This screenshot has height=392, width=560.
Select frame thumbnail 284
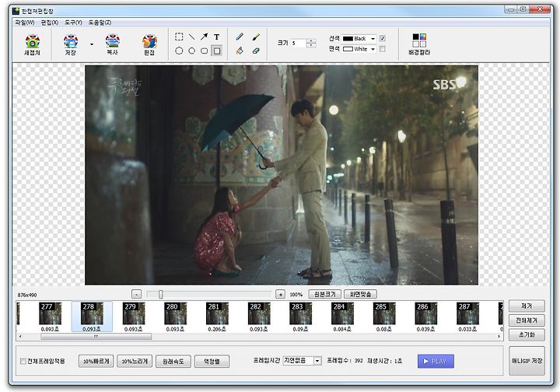coord(342,313)
